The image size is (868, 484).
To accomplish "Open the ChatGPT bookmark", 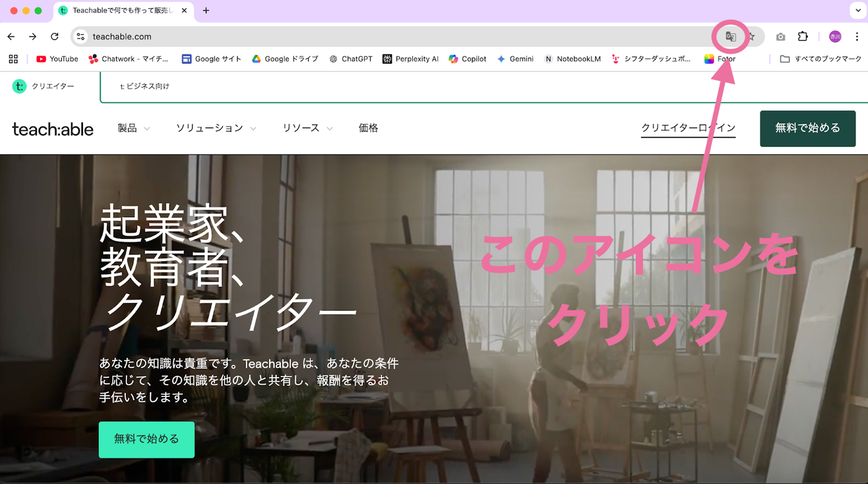I will 351,59.
